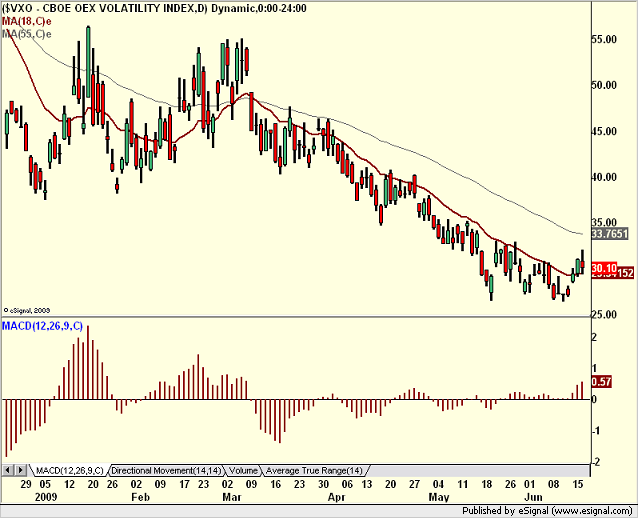Click the eSignal, 2009 copyright text
The width and height of the screenshot is (638, 518).
(x=26, y=310)
